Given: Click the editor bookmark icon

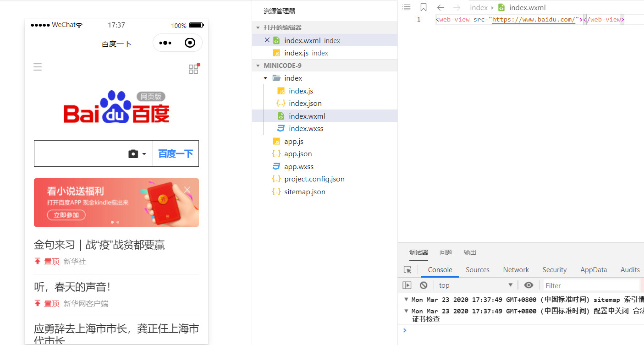Looking at the screenshot, I should click(x=424, y=7).
